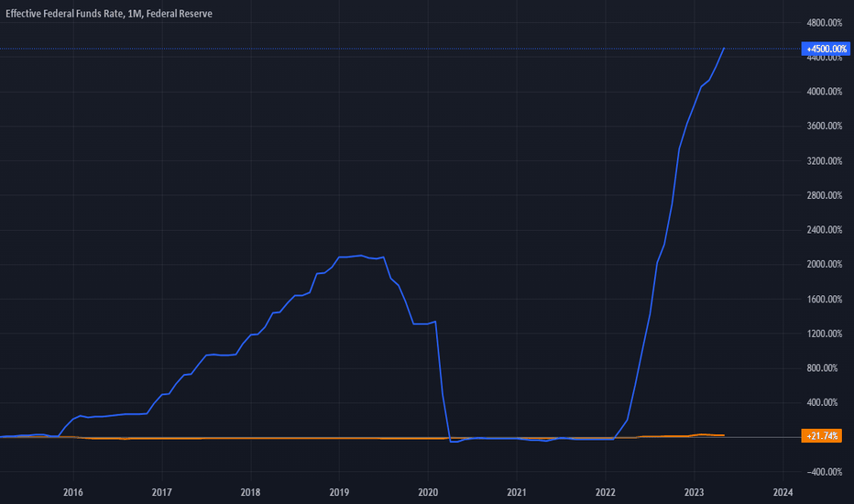854x504 pixels.
Task: Click the 2018 year label
Action: pyautogui.click(x=250, y=493)
